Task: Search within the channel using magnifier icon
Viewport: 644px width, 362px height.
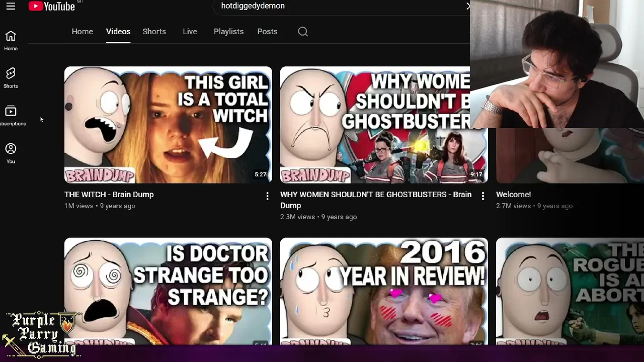Action: pyautogui.click(x=303, y=32)
